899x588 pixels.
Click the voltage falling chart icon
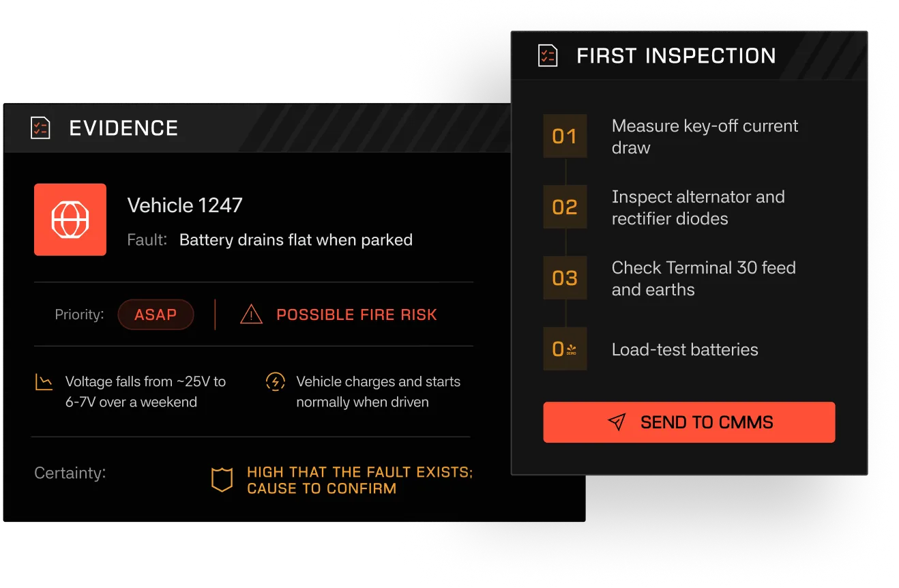44,382
